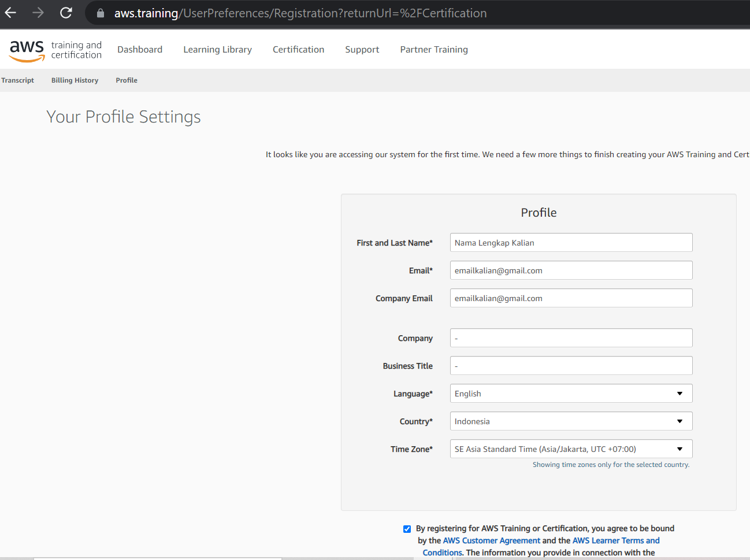Viewport: 750px width, 560px height.
Task: Click the Business Title input field
Action: coord(571,366)
